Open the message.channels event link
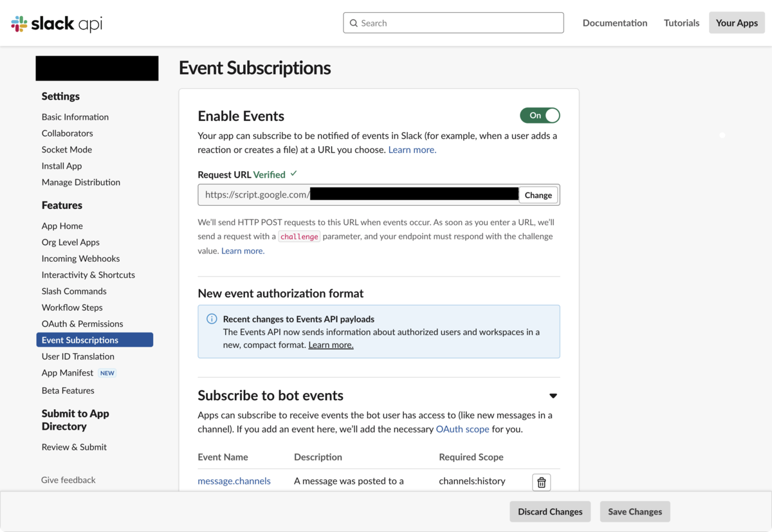Image resolution: width=772 pixels, height=532 pixels. [234, 481]
